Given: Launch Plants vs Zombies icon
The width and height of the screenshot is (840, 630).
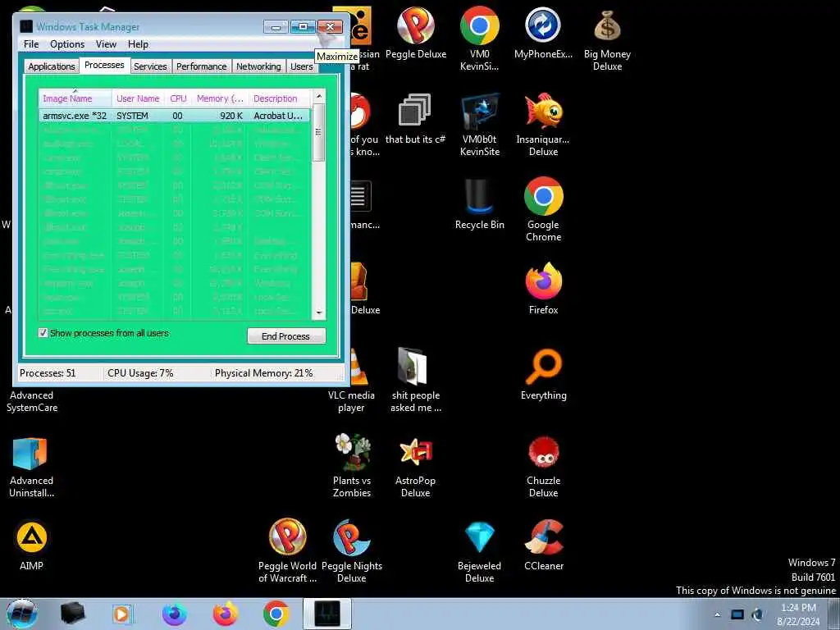Looking at the screenshot, I should pyautogui.click(x=351, y=465).
